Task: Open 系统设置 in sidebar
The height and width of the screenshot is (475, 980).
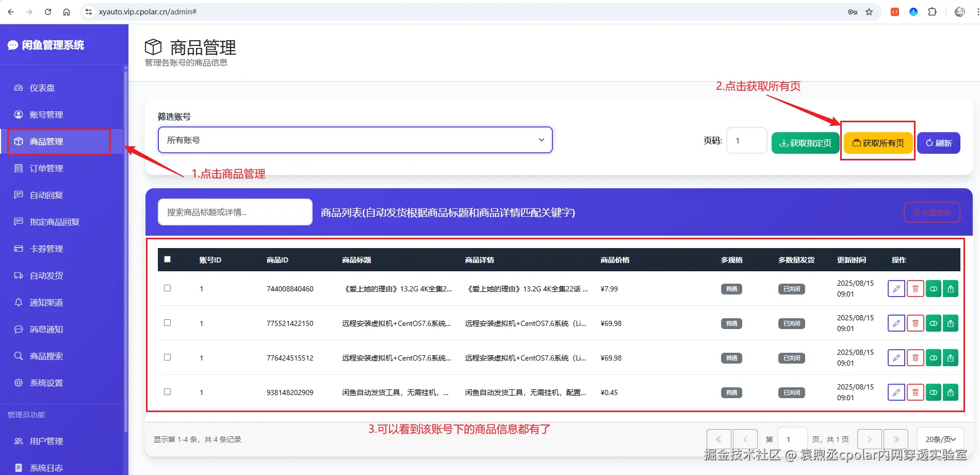Action: click(x=62, y=383)
